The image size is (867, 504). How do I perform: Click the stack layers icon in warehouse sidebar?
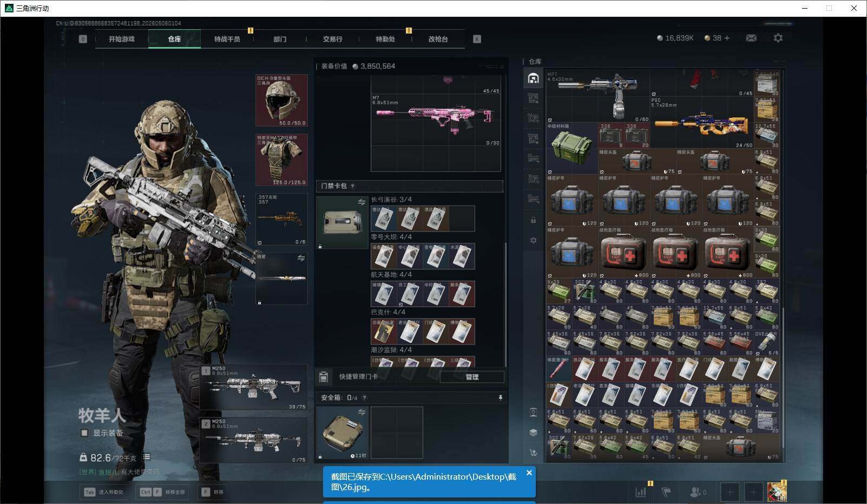pyautogui.click(x=533, y=433)
